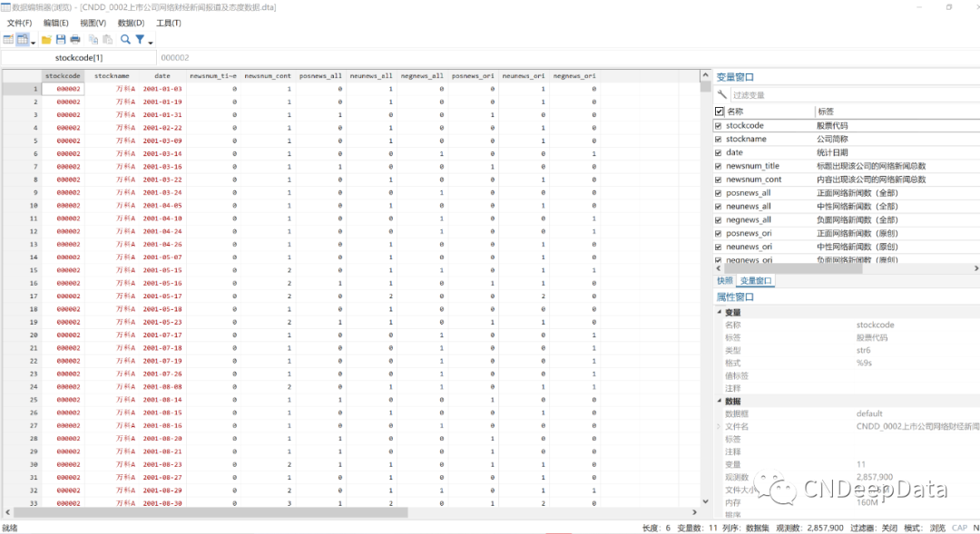Toggle the select-all checkbox beside 名称
The height and width of the screenshot is (534, 980).
pyautogui.click(x=720, y=112)
